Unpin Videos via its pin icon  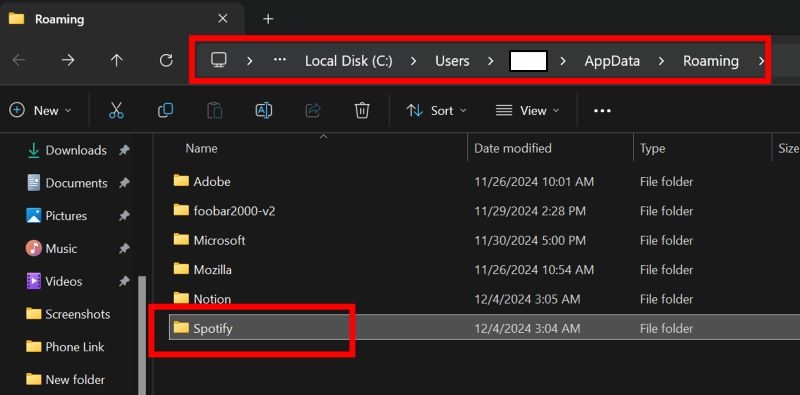[124, 281]
